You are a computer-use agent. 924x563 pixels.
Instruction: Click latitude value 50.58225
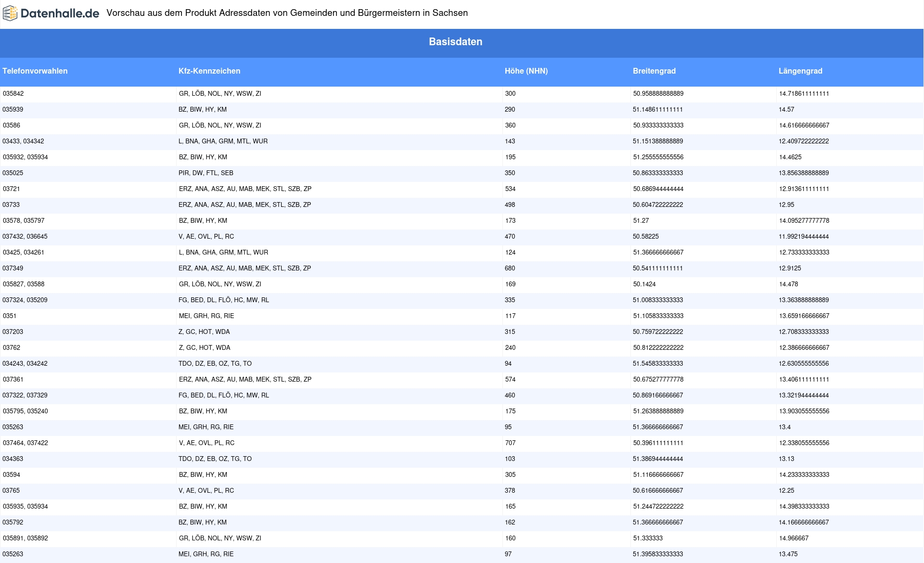pyautogui.click(x=646, y=237)
